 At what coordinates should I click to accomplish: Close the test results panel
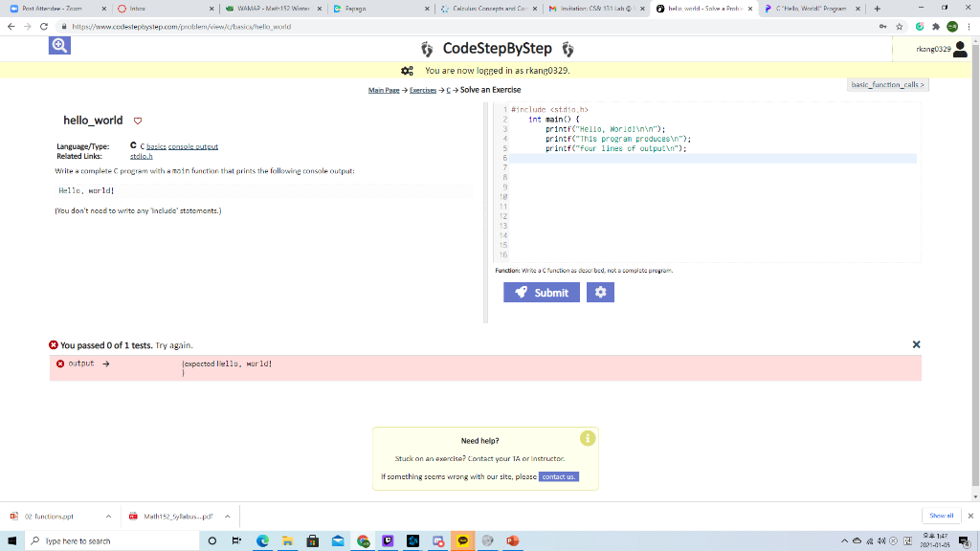click(x=916, y=344)
